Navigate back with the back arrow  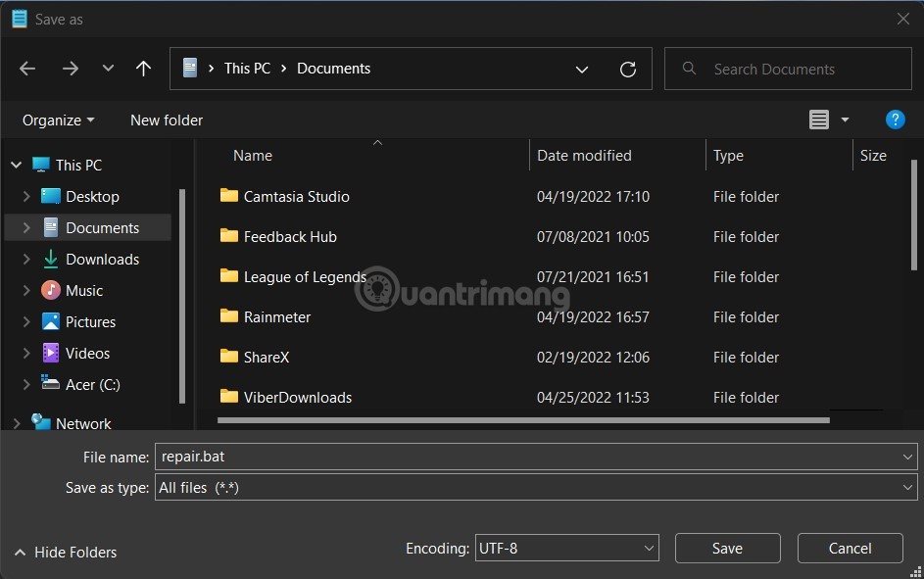27,68
